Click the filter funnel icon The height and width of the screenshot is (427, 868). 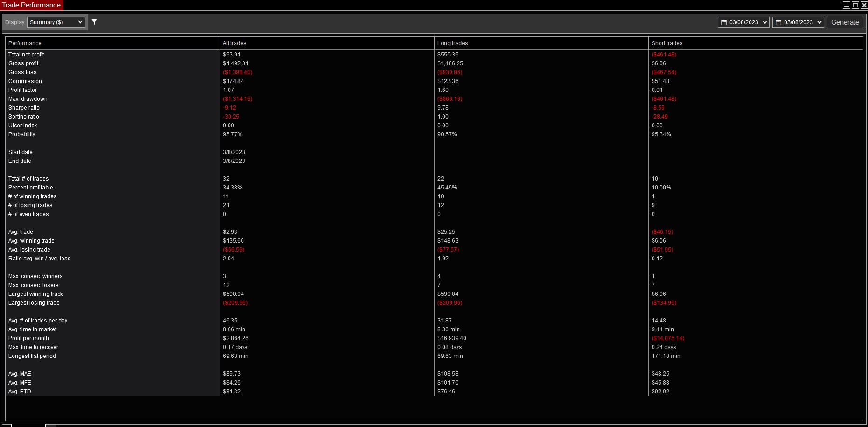coord(94,22)
